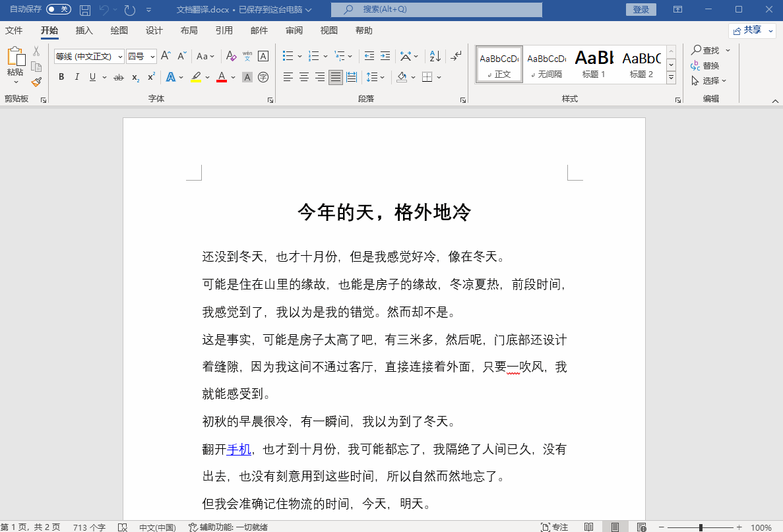Screen dimensions: 783x532
Task: Click the Cut scissors icon
Action: [36, 51]
